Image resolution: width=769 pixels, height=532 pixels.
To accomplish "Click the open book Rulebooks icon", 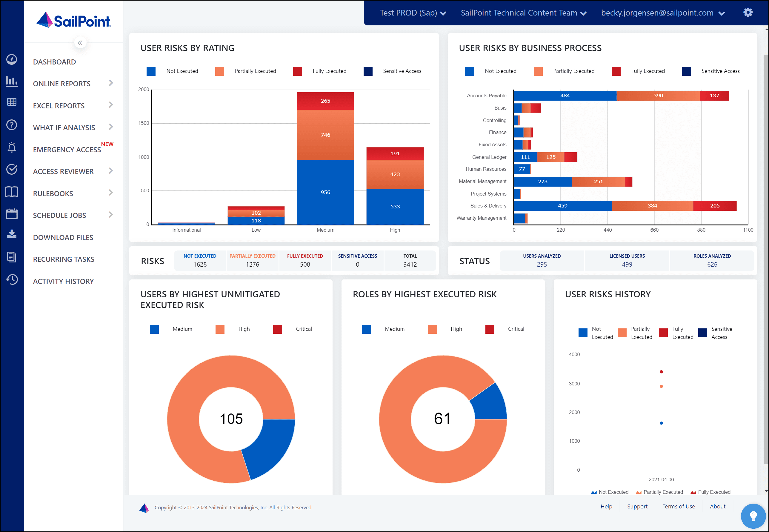I will 12,192.
